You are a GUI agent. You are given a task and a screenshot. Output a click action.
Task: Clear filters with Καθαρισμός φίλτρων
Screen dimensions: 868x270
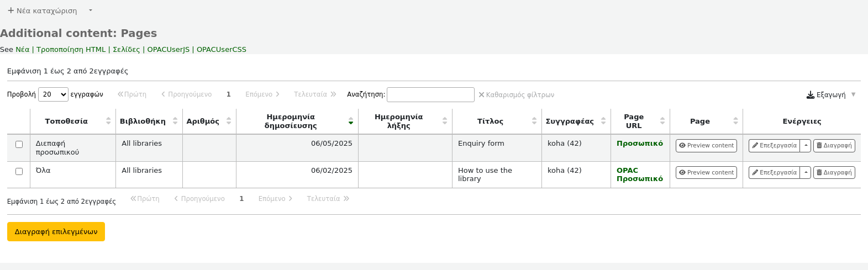(516, 95)
